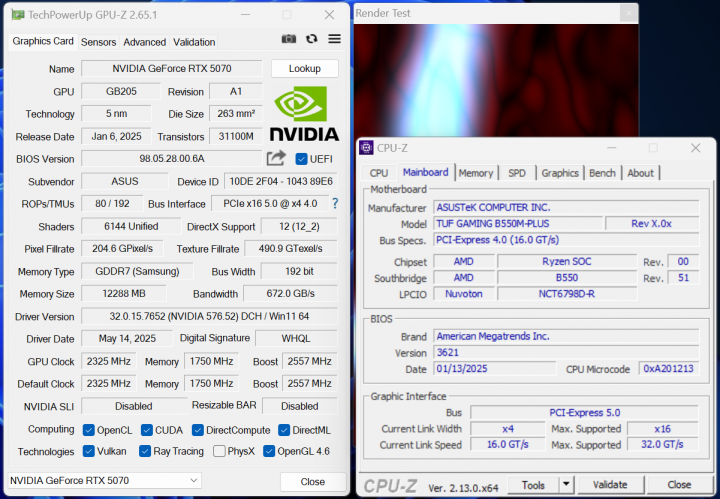Click the Bus Interface field PCIe x16 5.0
Image resolution: width=720 pixels, height=499 pixels.
point(270,203)
